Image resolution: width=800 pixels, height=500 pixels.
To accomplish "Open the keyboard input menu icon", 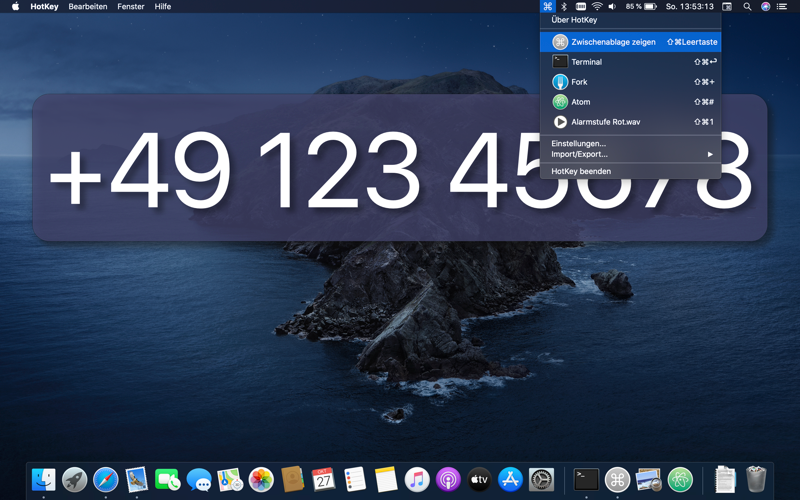I will [x=581, y=7].
